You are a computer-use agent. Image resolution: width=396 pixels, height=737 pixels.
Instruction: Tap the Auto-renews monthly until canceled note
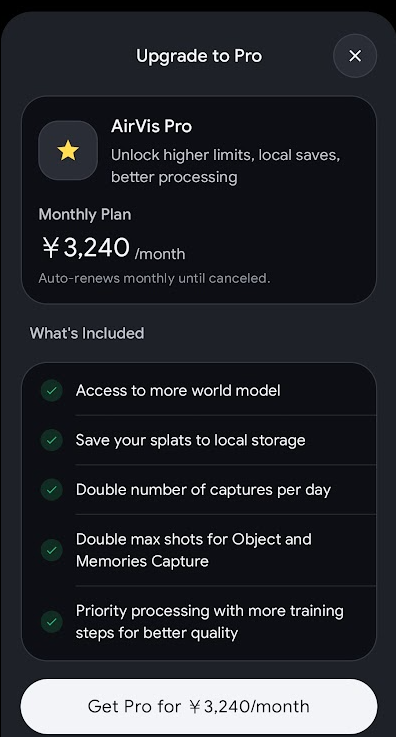point(154,278)
